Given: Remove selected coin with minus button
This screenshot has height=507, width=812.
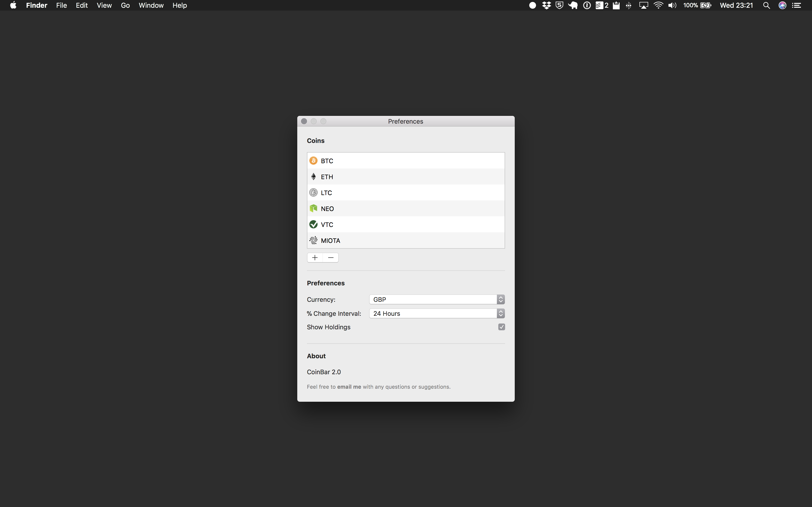Looking at the screenshot, I should 331,258.
